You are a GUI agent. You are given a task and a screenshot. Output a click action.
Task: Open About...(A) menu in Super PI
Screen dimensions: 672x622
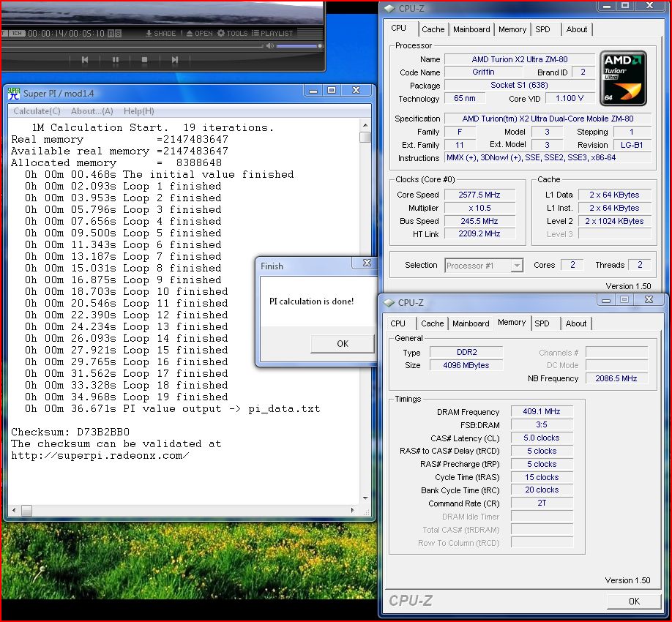(x=92, y=111)
